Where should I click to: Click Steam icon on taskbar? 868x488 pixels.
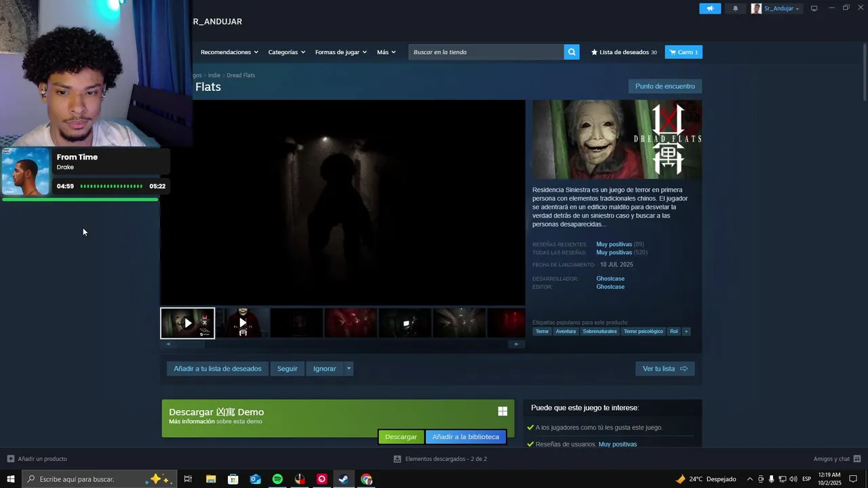(x=344, y=479)
